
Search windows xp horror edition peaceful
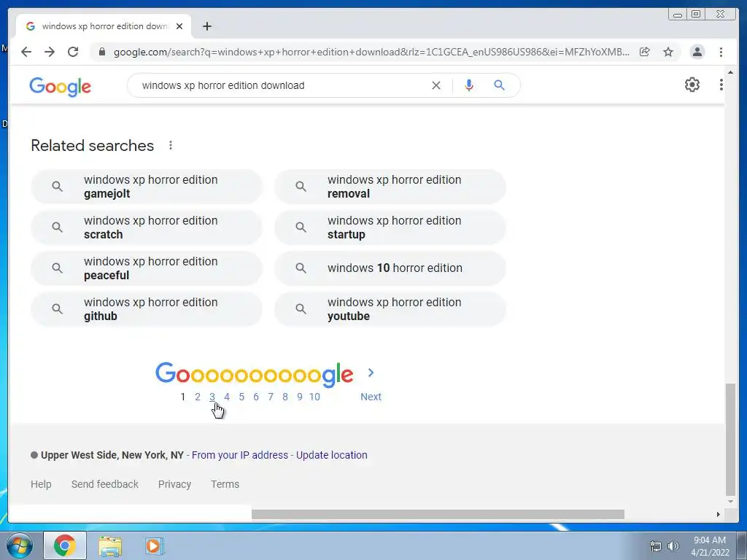point(146,268)
